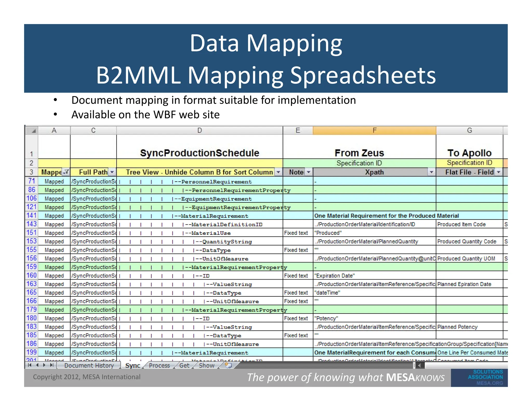Jump to last sheet tab arrow
532x411 pixels.
pyautogui.click(x=52, y=365)
